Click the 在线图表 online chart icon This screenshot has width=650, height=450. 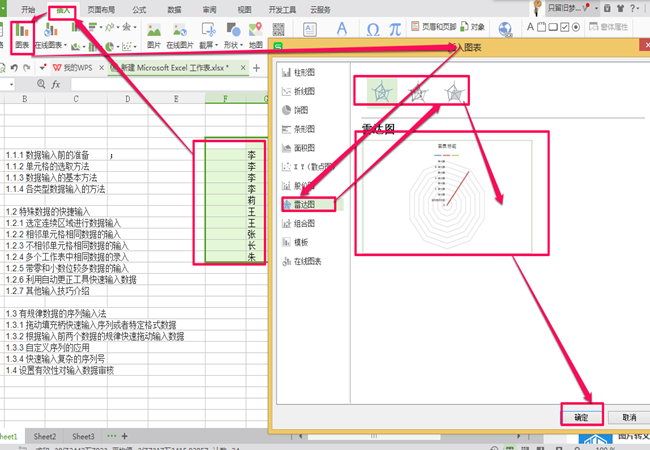49,31
